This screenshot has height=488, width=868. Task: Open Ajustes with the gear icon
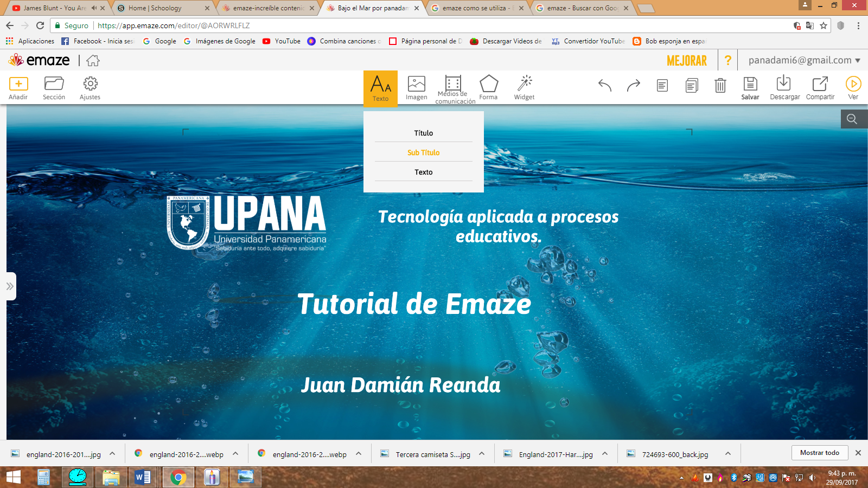pyautogui.click(x=90, y=88)
